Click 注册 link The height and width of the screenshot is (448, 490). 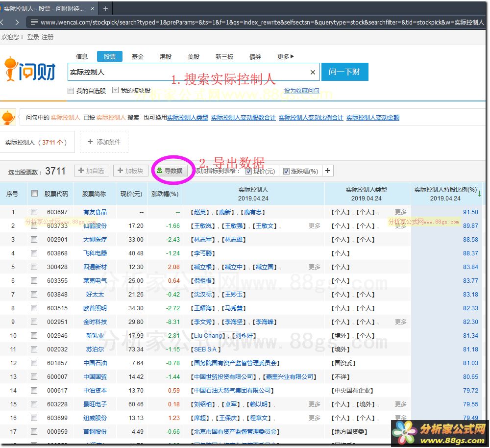point(48,37)
